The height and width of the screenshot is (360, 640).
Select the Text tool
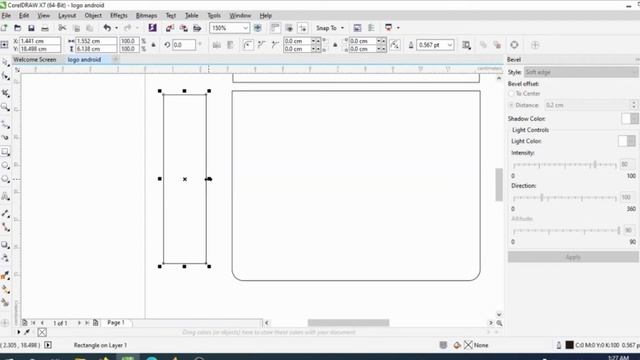click(x=5, y=197)
